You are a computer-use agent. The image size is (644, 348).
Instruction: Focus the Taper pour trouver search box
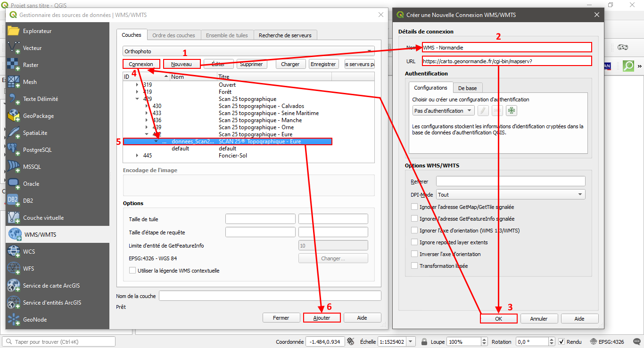(x=59, y=342)
